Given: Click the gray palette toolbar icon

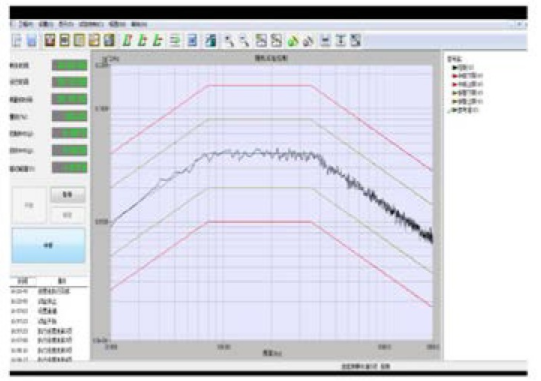Looking at the screenshot, I should (x=308, y=41).
